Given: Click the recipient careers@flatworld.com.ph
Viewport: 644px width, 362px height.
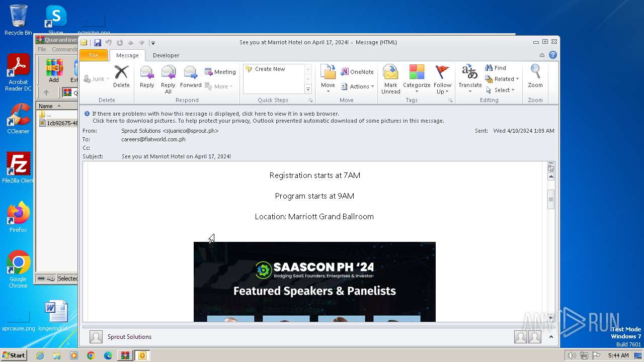Looking at the screenshot, I should click(x=153, y=139).
